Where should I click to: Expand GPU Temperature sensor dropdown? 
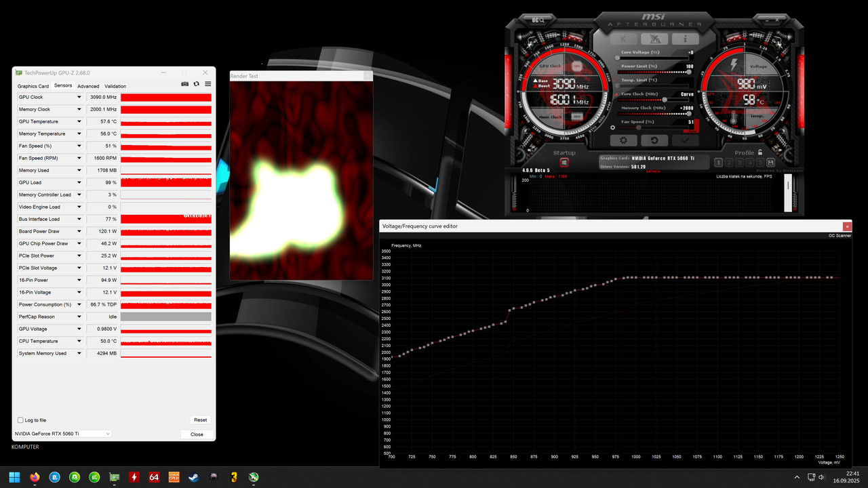pyautogui.click(x=79, y=121)
